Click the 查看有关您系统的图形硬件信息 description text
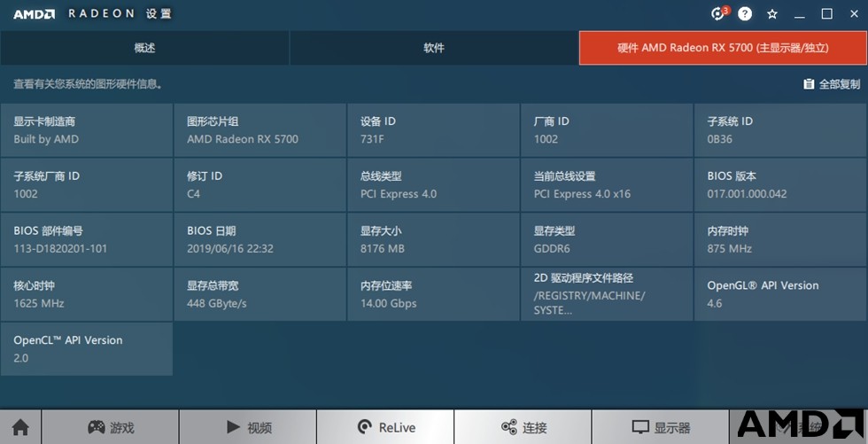868x444 pixels. coord(88,84)
